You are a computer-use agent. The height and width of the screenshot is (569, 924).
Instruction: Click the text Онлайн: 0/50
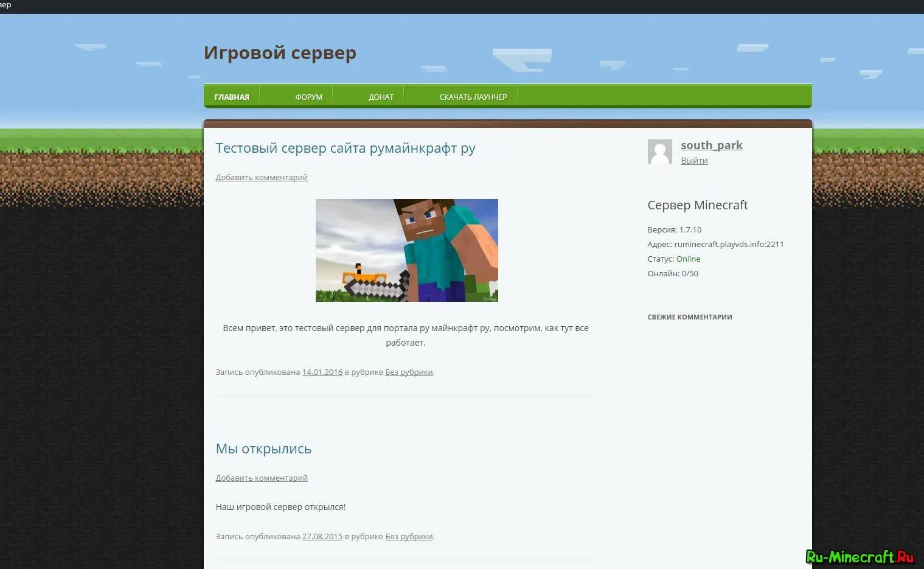point(673,273)
